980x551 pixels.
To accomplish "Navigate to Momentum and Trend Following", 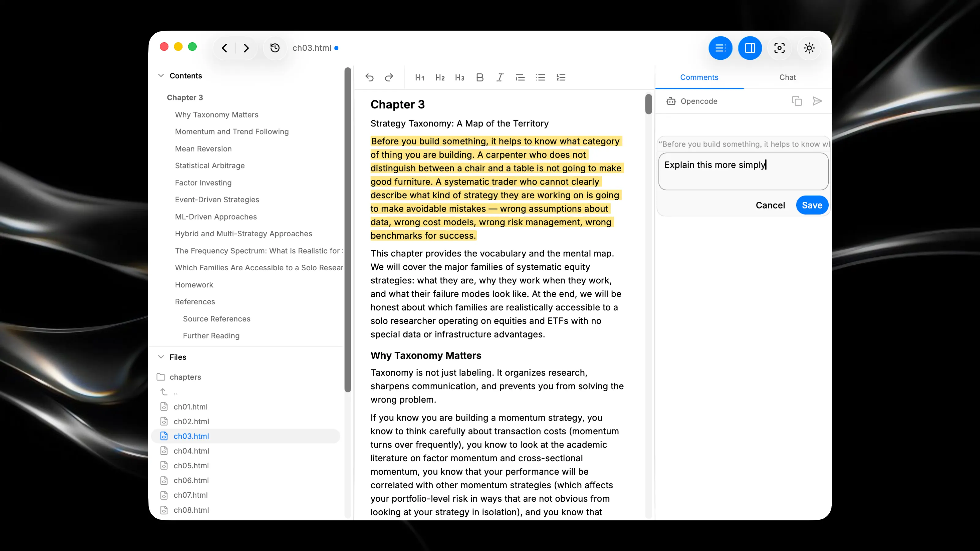I will tap(232, 132).
